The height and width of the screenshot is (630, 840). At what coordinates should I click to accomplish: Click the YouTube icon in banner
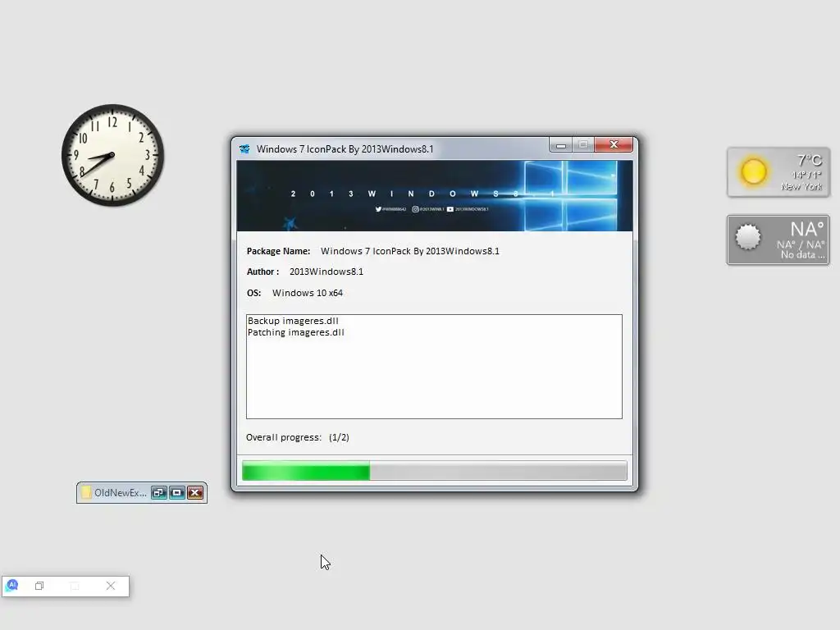click(x=450, y=209)
